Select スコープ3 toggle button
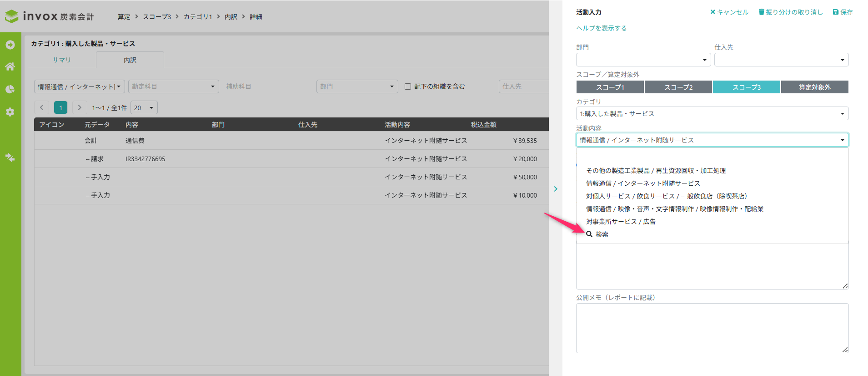 click(x=746, y=87)
